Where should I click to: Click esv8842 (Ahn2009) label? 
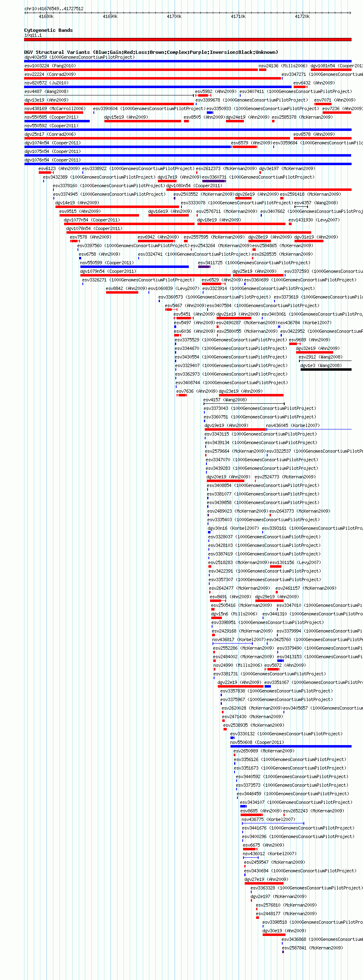[x=126, y=288]
